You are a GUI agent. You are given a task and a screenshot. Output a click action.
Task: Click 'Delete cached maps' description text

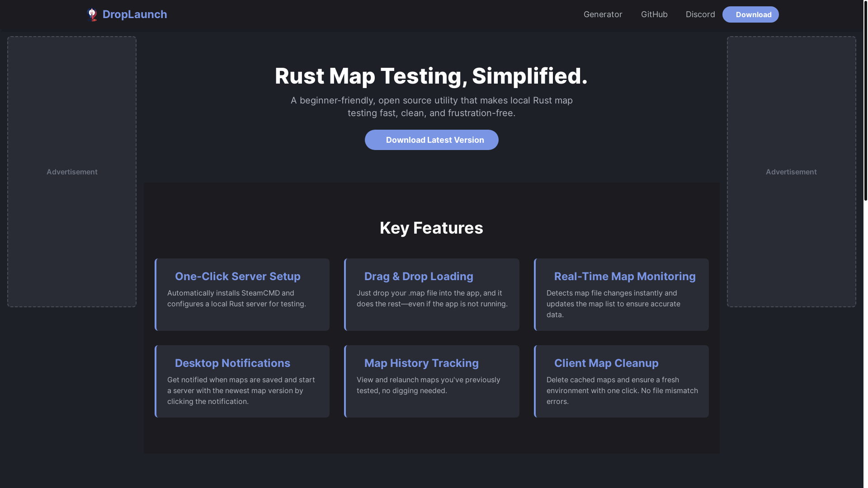[x=622, y=390]
